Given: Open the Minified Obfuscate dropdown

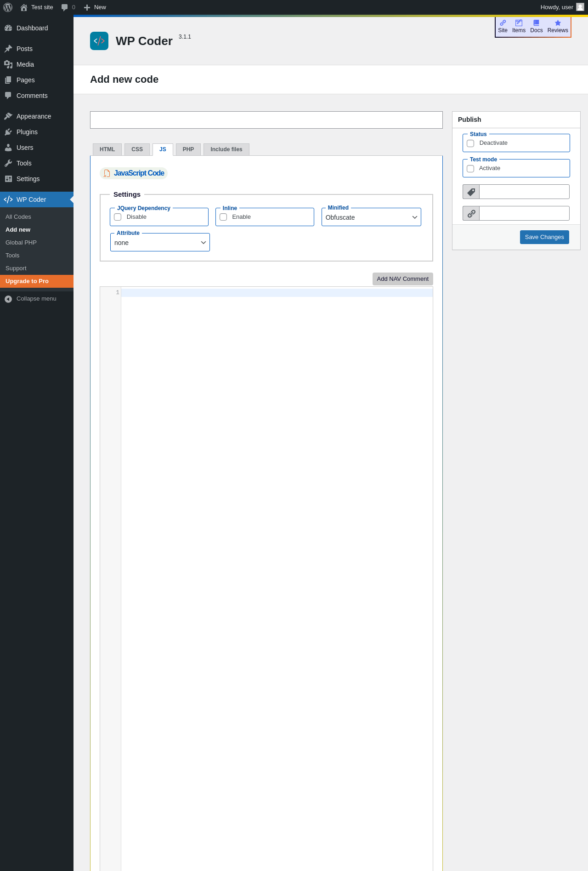Looking at the screenshot, I should [x=371, y=217].
